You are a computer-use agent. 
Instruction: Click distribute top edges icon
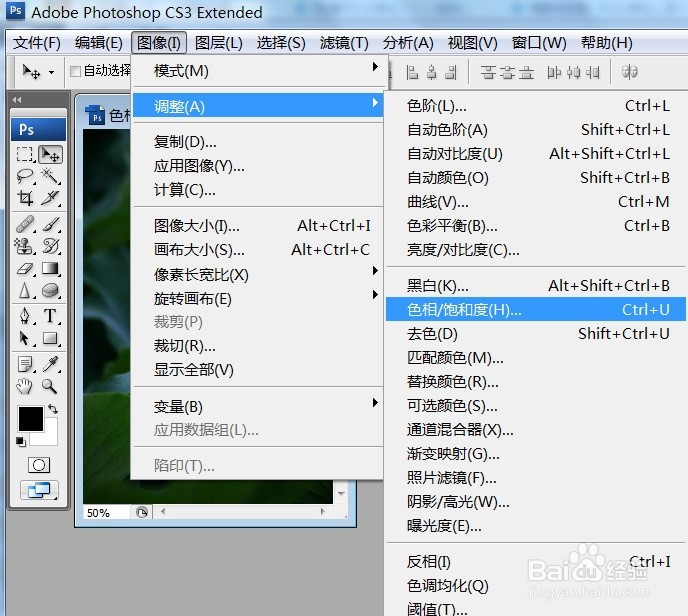point(487,72)
